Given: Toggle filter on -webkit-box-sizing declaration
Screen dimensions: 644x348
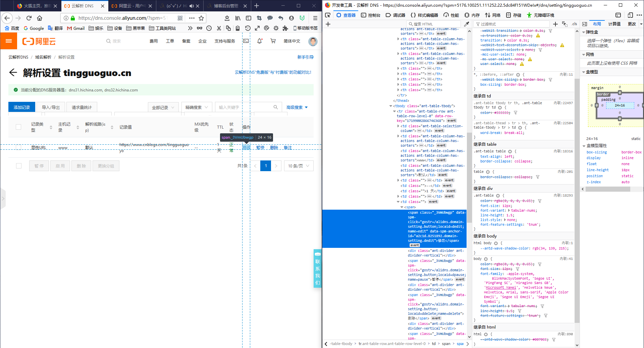Looking at the screenshot, I should point(550,80).
